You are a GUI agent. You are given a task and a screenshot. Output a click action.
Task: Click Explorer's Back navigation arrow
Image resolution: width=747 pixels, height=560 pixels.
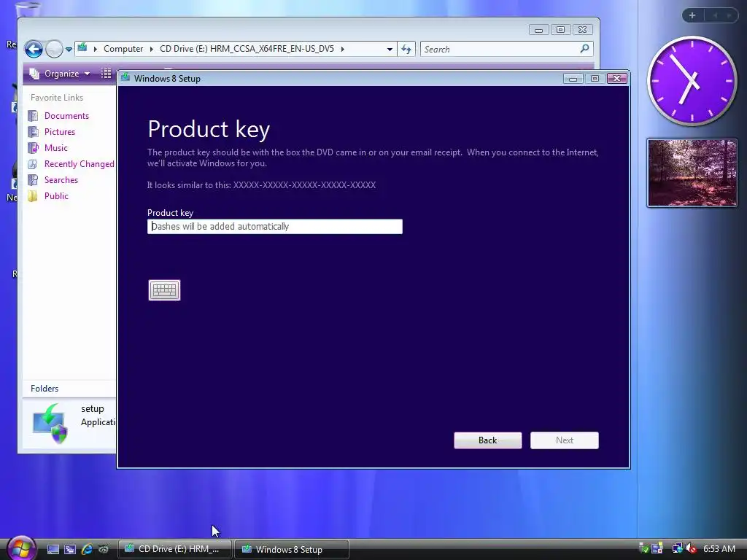(34, 49)
